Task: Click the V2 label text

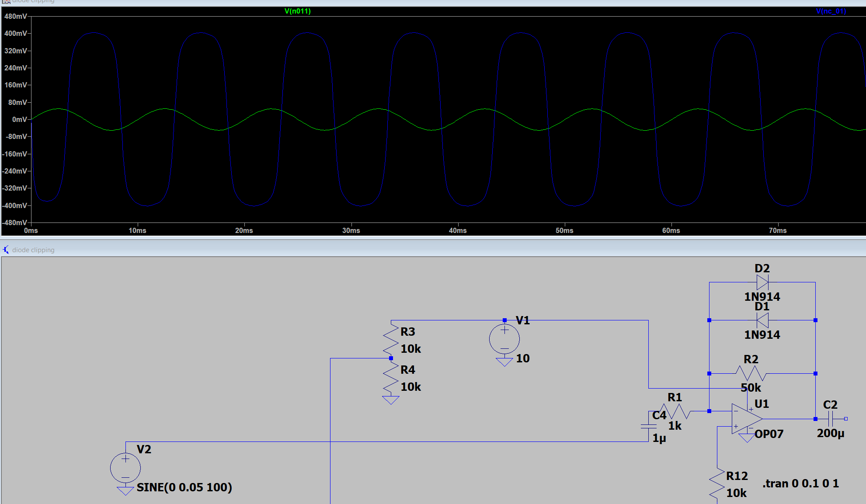Action: coord(144,449)
